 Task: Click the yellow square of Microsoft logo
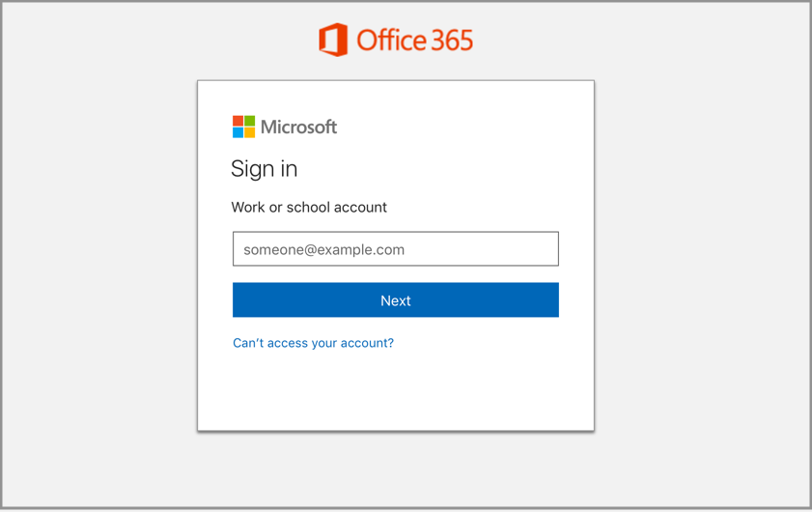pos(250,133)
